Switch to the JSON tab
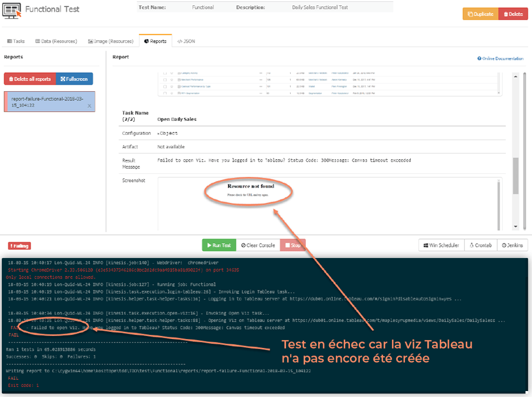 click(x=186, y=41)
